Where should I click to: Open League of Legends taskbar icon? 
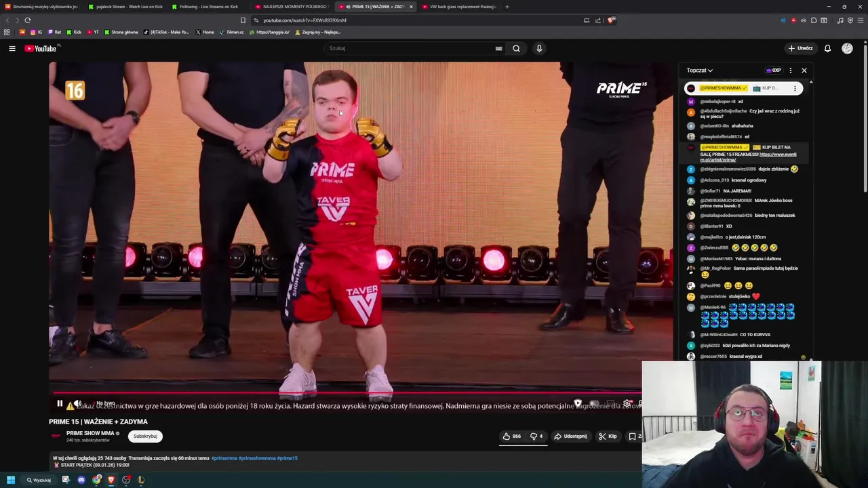(x=141, y=480)
